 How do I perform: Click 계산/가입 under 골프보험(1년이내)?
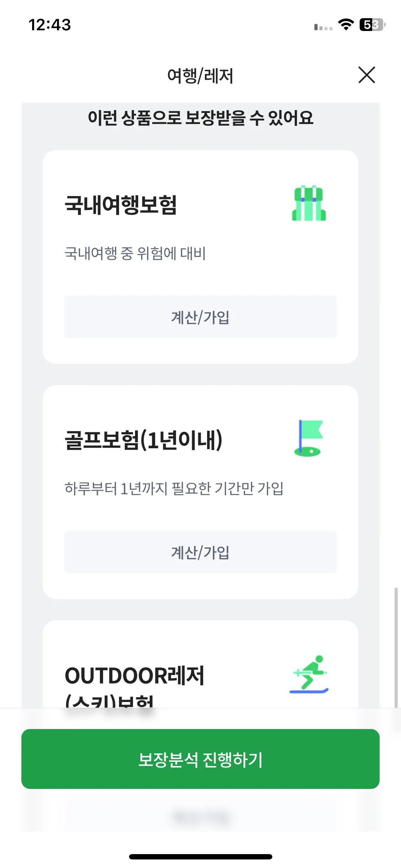coord(200,552)
